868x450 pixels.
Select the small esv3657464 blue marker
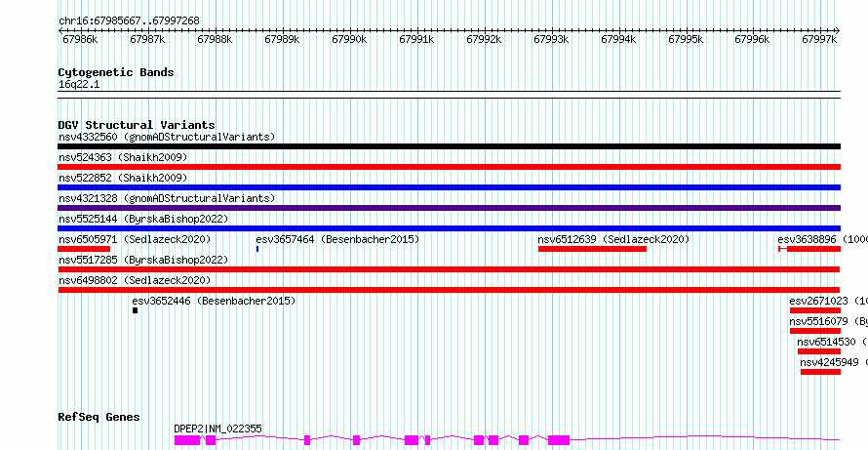(x=257, y=249)
